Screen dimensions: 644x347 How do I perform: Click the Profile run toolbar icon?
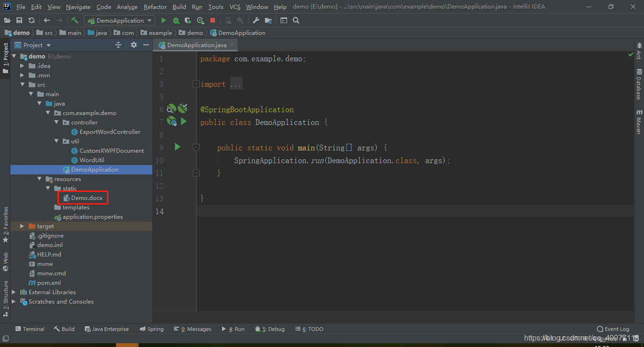(x=200, y=20)
